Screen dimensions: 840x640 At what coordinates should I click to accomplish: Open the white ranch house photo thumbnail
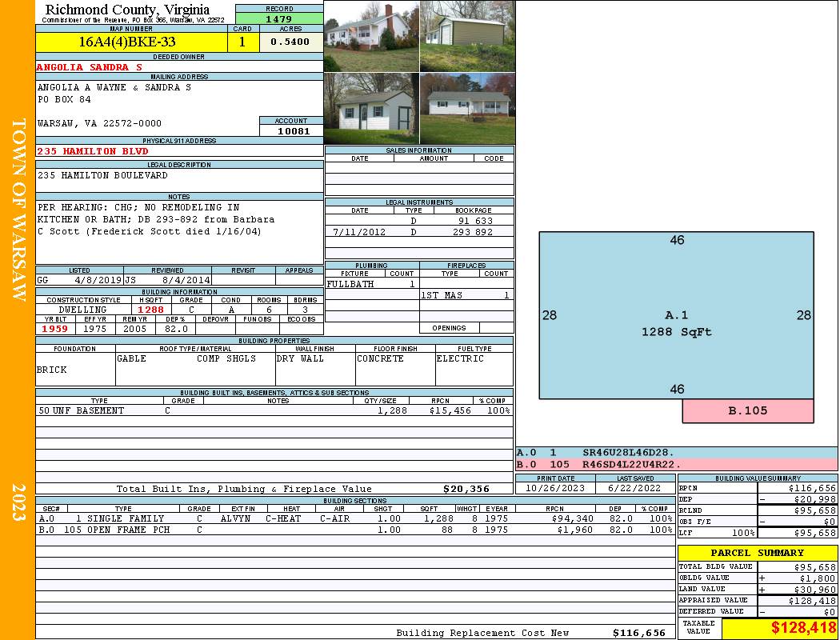click(467, 109)
